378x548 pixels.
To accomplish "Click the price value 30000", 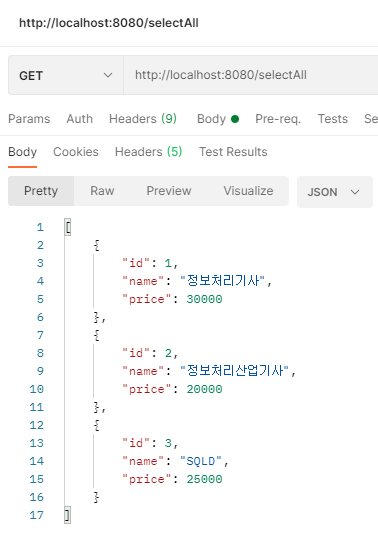I will click(x=204, y=299).
